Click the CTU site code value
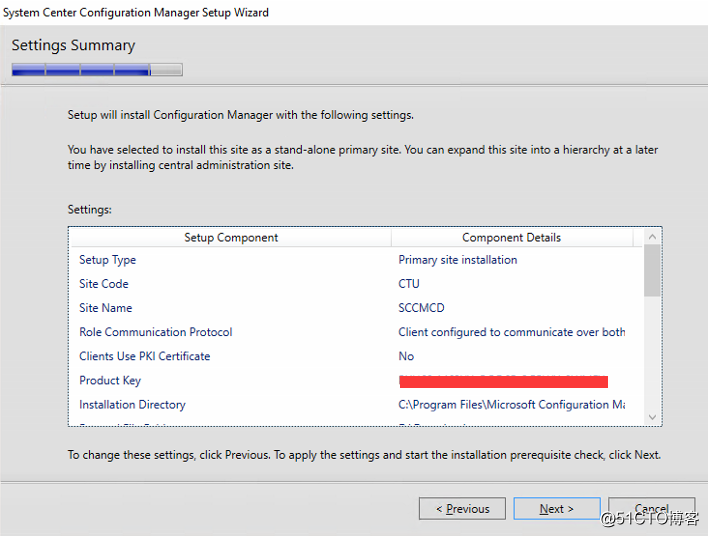Viewport: 709px width, 537px height. coord(409,284)
